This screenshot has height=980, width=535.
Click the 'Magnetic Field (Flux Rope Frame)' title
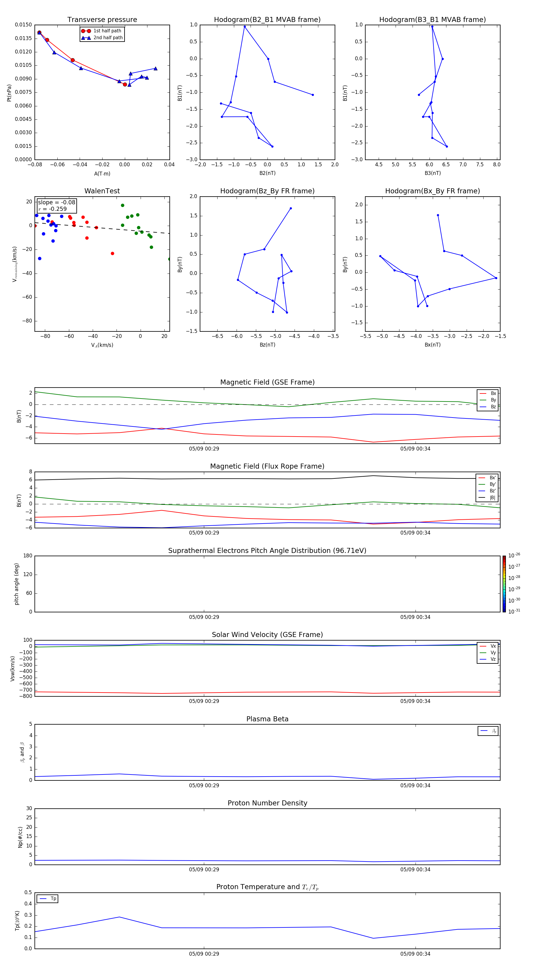[x=267, y=467]
